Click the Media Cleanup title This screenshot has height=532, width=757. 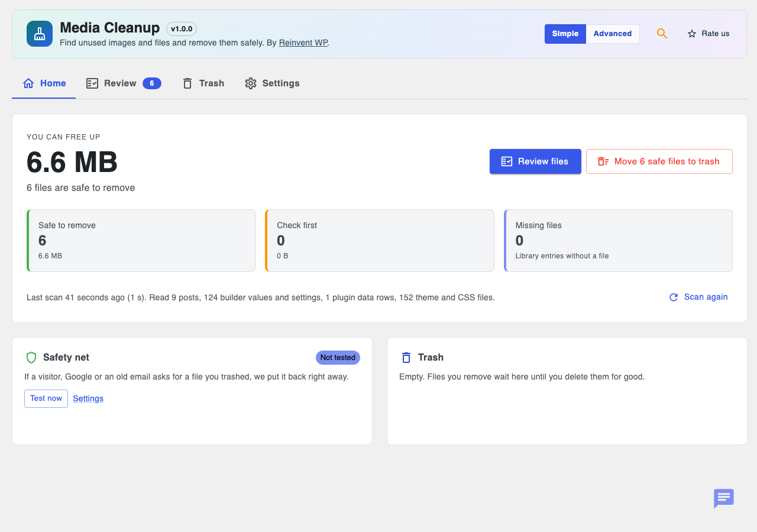point(110,28)
